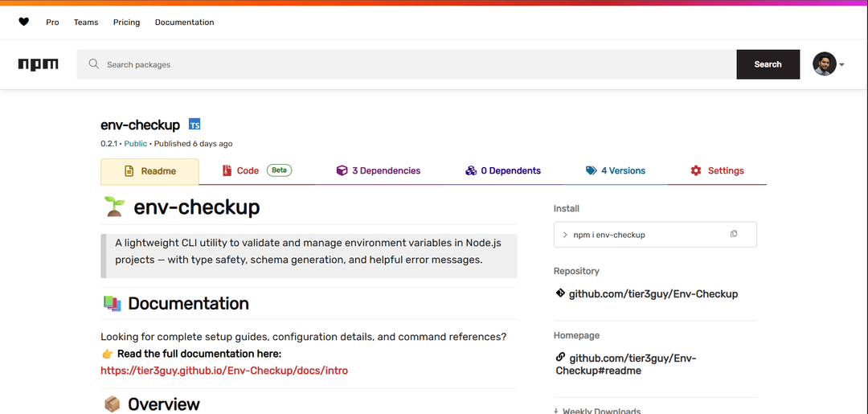Open Teams in top navigation
This screenshot has height=414, width=868.
click(86, 23)
